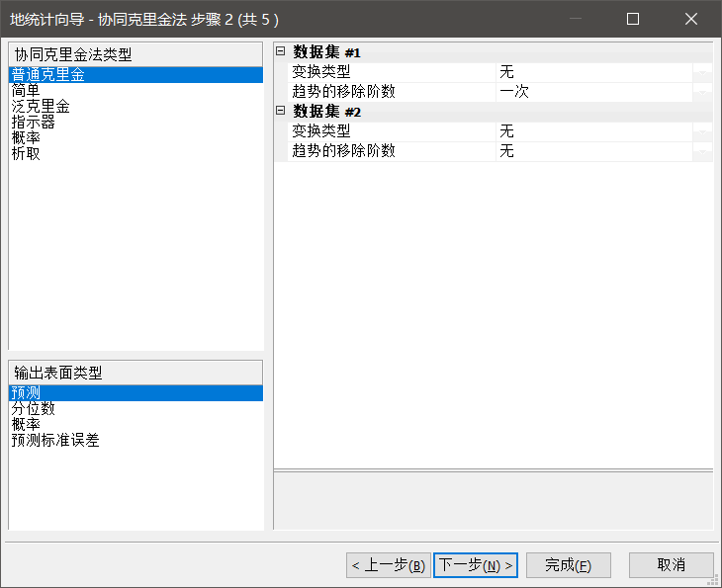Open 变换类型 dropdown for 数据集 #2
Image resolution: width=722 pixels, height=588 pixels.
[x=702, y=132]
